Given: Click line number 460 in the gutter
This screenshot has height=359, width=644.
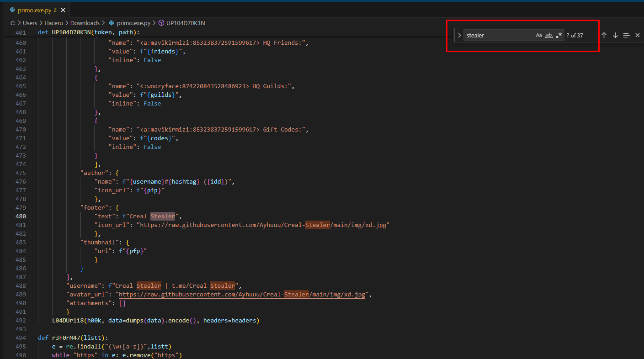Looking at the screenshot, I should pos(20,42).
